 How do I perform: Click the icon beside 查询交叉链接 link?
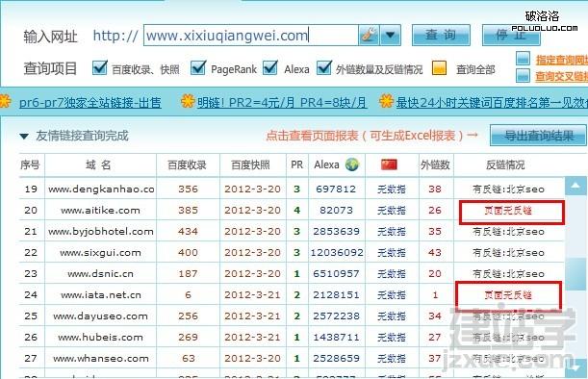point(523,75)
